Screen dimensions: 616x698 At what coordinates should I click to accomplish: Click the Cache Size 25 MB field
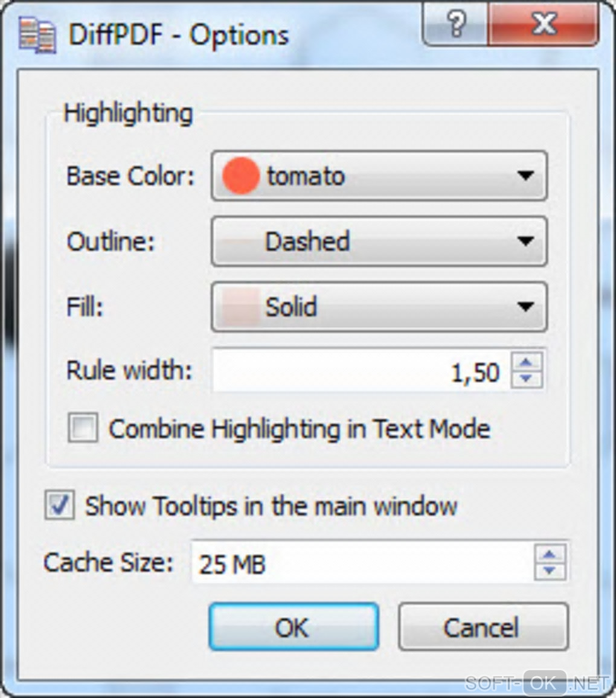[362, 563]
